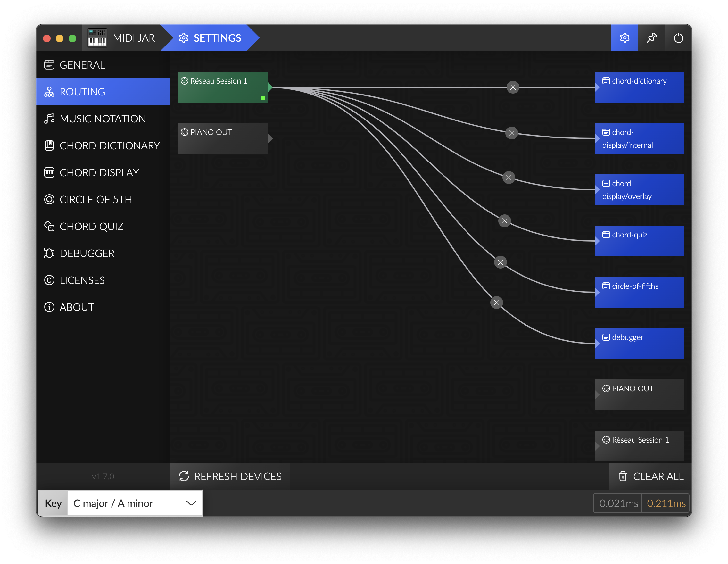
Task: Click the CHORD DISPLAY sidebar icon
Action: point(49,173)
